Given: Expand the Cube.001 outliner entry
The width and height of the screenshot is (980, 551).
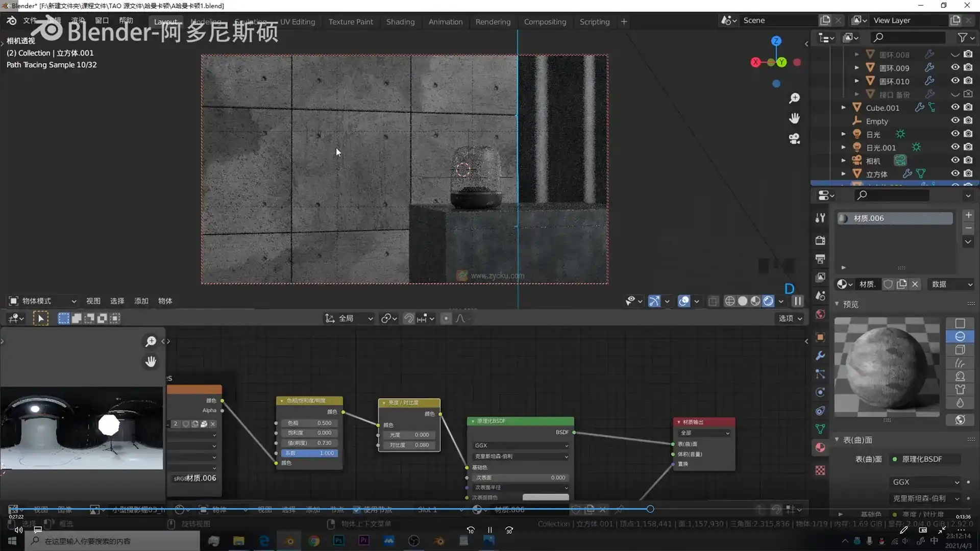Looking at the screenshot, I should click(x=844, y=107).
